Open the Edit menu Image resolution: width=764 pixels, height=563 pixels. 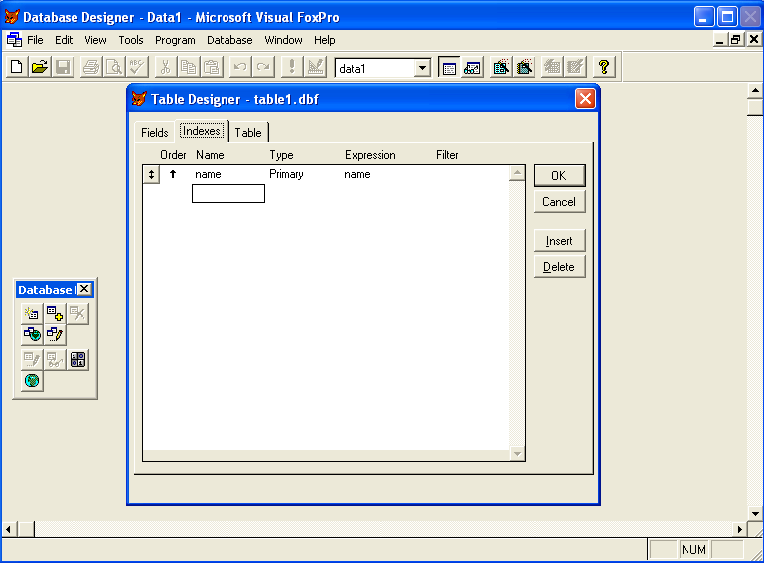(x=64, y=40)
